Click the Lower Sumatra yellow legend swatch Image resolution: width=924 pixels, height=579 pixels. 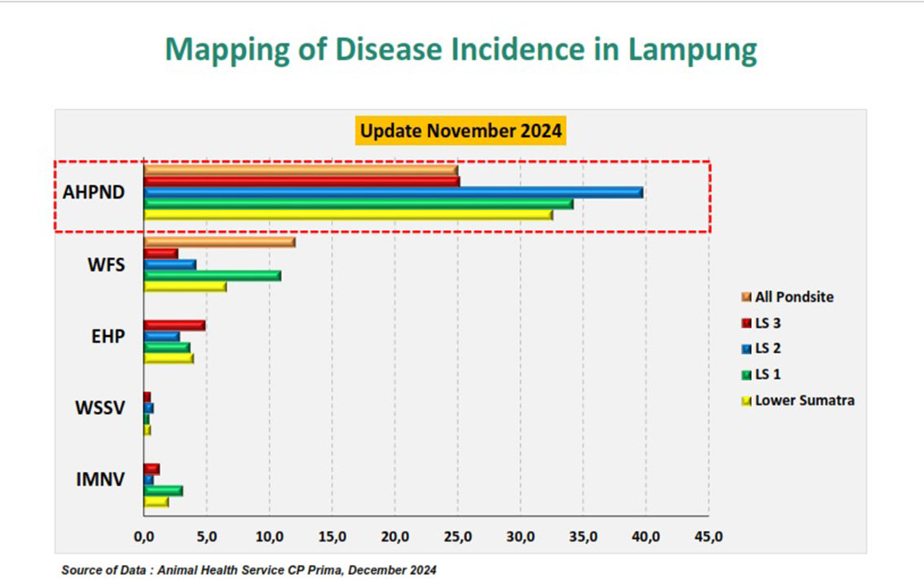pyautogui.click(x=746, y=401)
